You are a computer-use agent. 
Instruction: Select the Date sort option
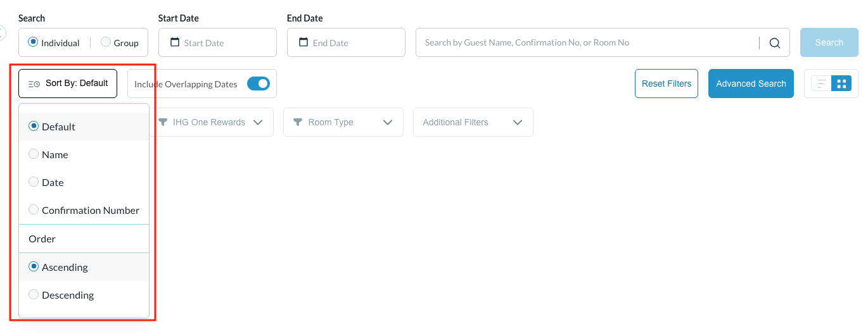pos(34,182)
